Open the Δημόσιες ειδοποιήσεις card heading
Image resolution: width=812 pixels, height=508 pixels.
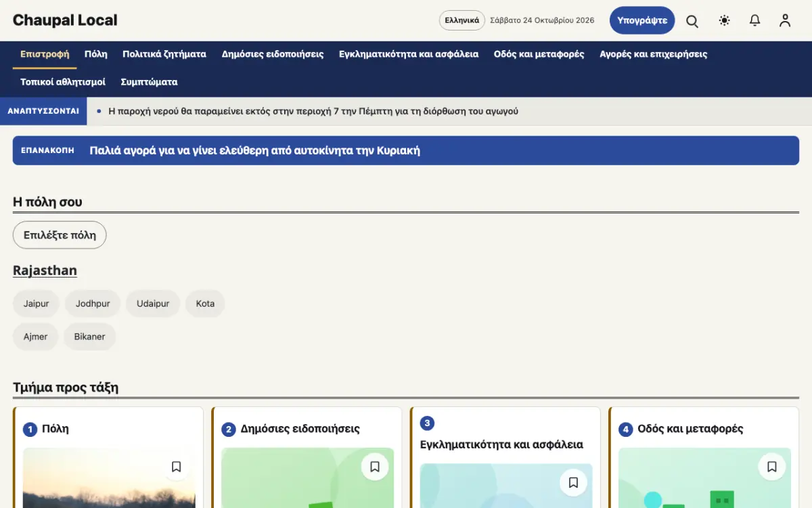(x=300, y=429)
